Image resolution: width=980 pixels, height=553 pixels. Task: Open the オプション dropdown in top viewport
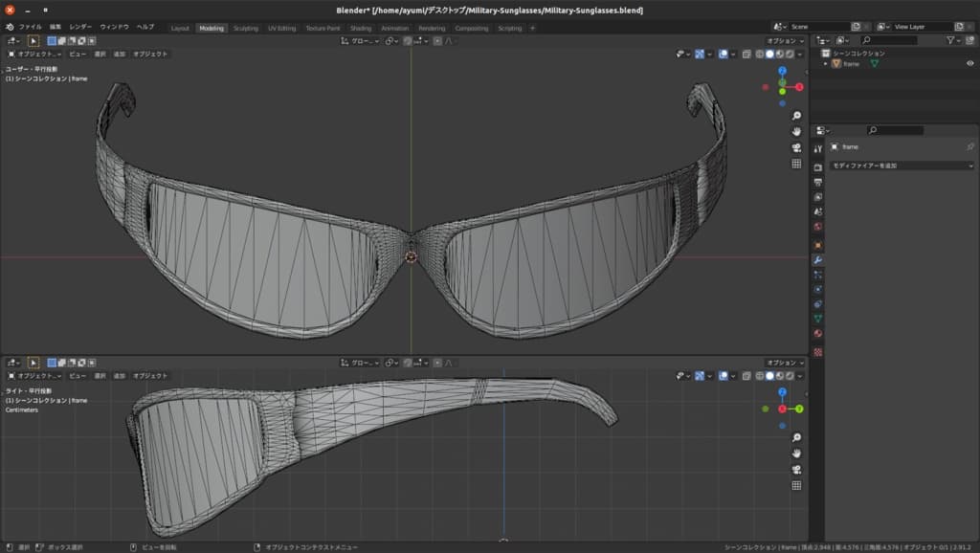785,41
